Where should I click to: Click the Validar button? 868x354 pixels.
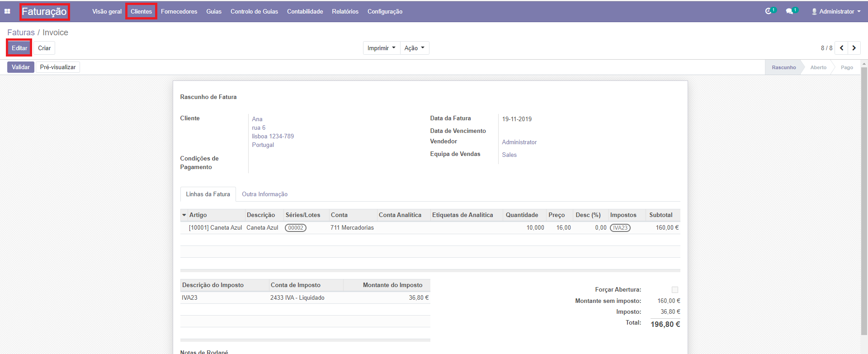pyautogui.click(x=21, y=67)
